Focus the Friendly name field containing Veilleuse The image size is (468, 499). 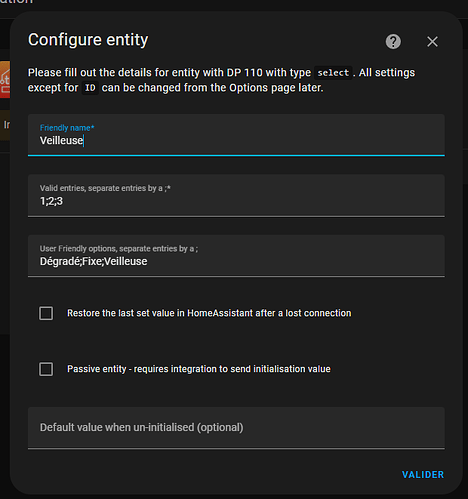pyautogui.click(x=236, y=135)
